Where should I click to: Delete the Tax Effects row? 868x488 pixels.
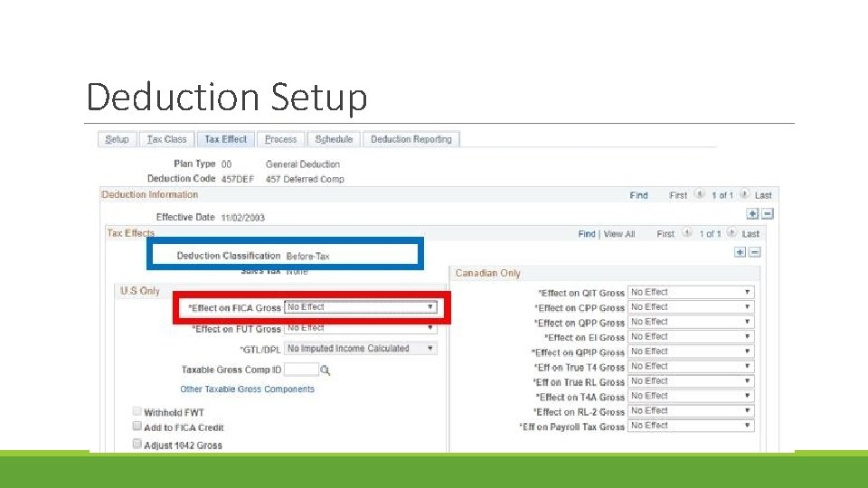754,252
